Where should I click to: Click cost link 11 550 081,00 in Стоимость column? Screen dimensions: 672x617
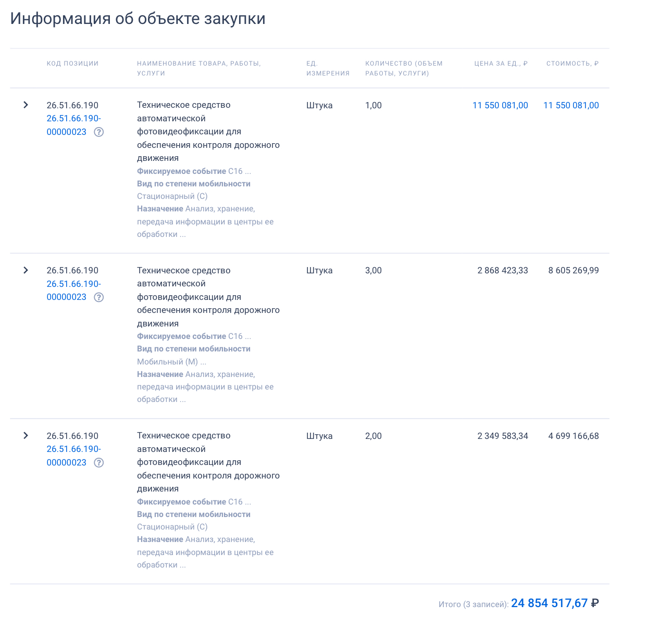571,105
